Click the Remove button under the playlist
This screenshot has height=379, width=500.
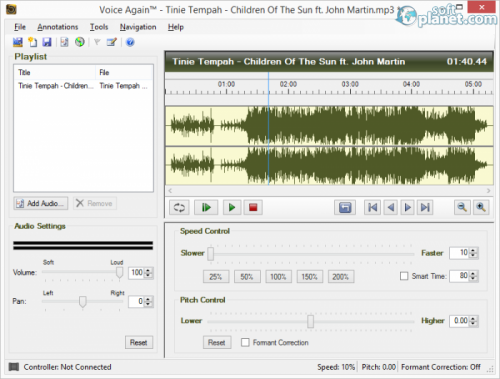95,203
